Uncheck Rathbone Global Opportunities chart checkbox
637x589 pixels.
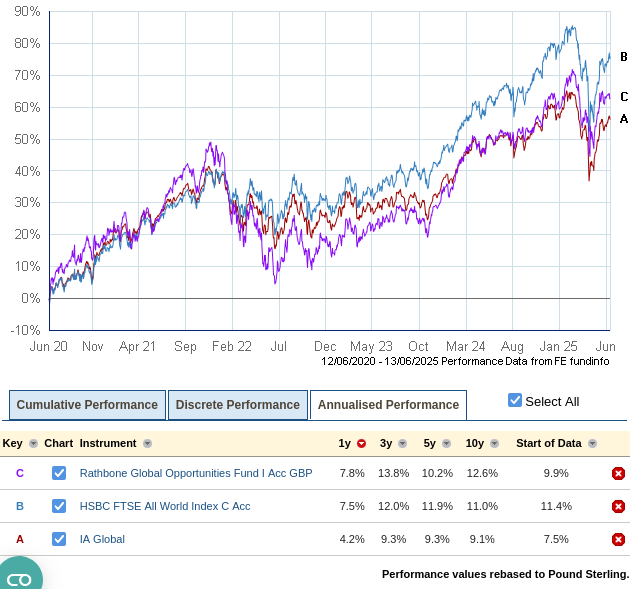pyautogui.click(x=59, y=473)
